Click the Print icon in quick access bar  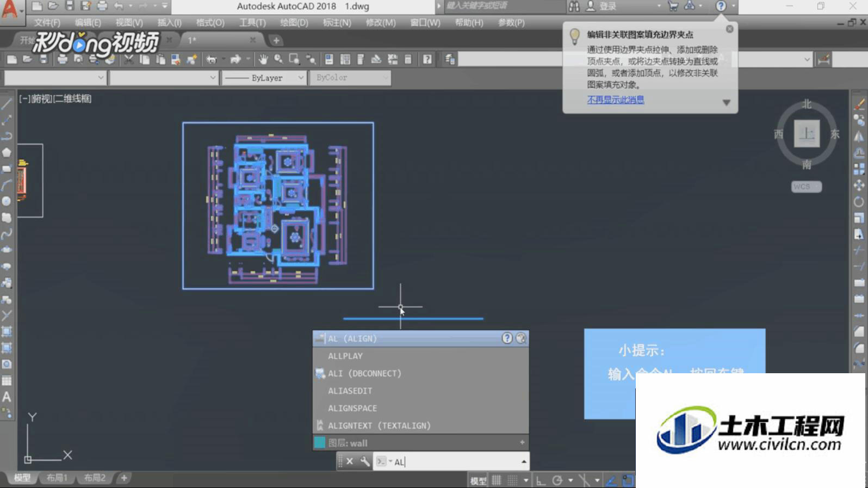(x=102, y=6)
